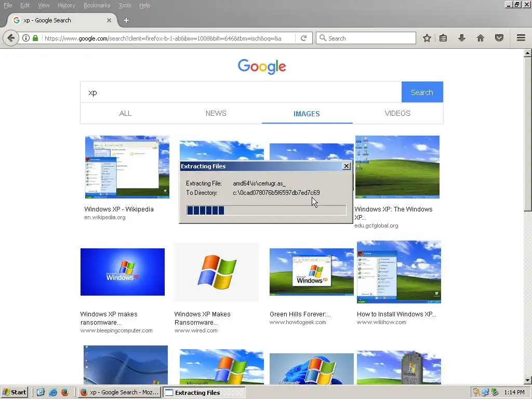
Task: Open the Firefox hamburger menu
Action: (x=521, y=38)
